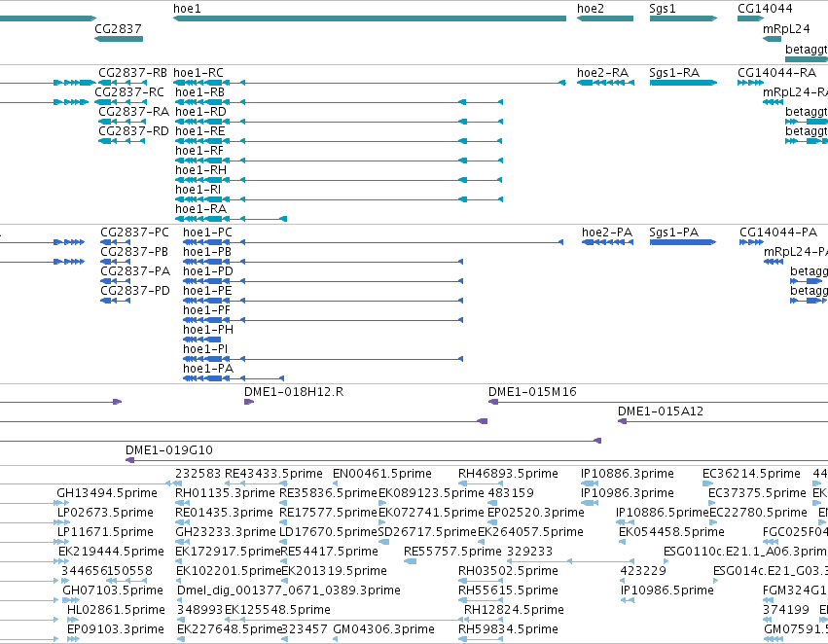Click transcript CG2837-RA
The image size is (828, 644).
pos(133,112)
